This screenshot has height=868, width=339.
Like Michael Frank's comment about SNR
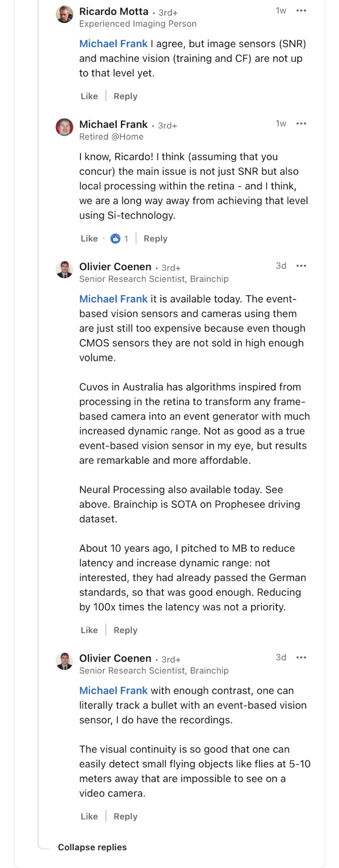click(89, 238)
